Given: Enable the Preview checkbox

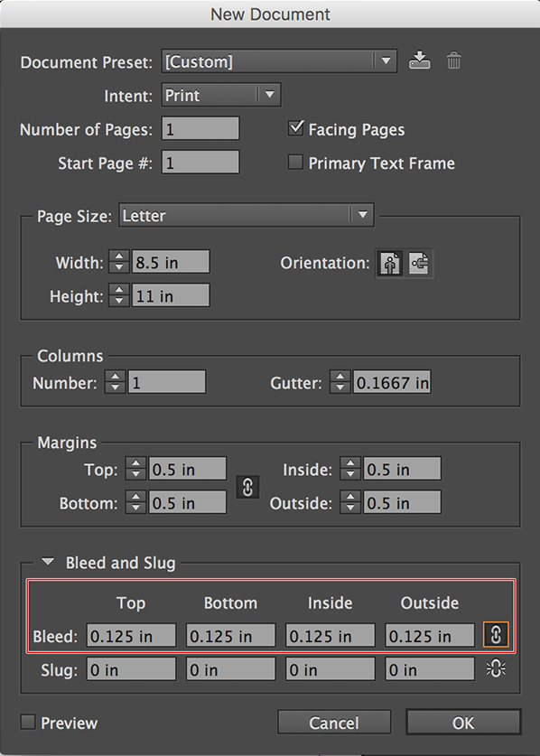Looking at the screenshot, I should tap(28, 722).
